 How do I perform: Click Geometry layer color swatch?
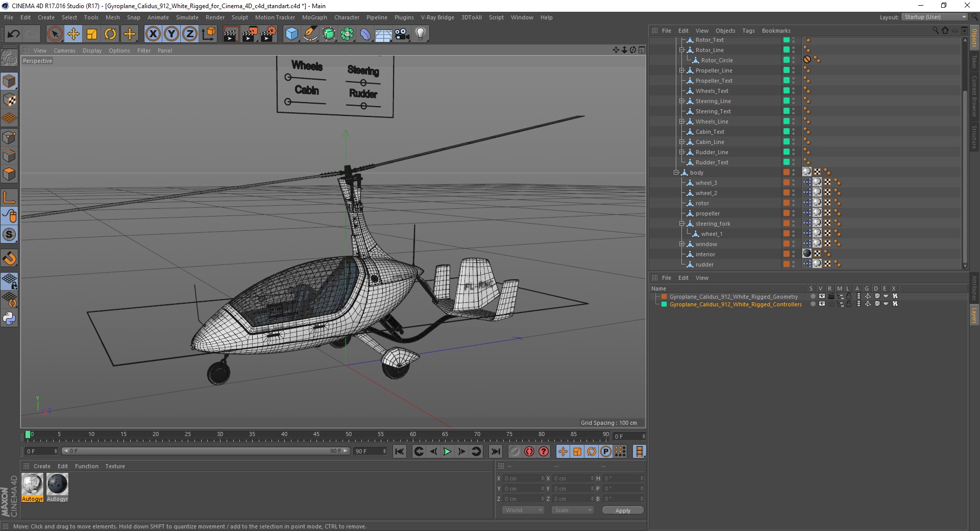pos(664,297)
